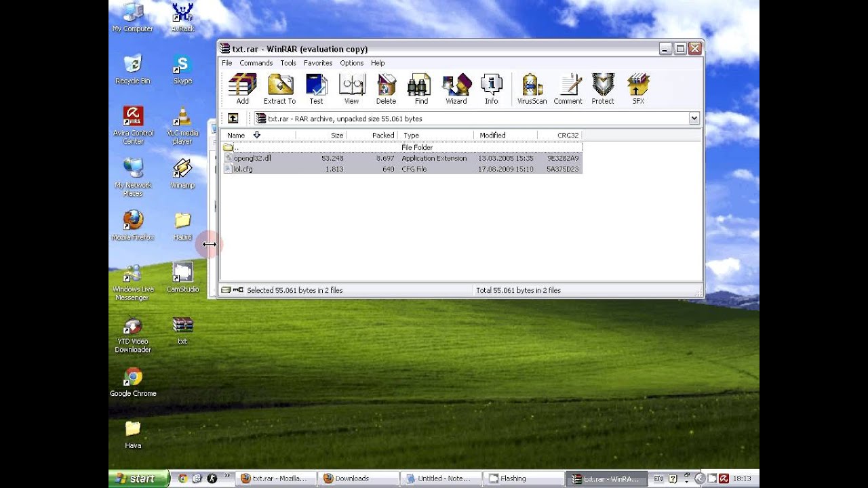Select the Avira Control Center shortcut
The image size is (868, 488).
[x=133, y=125]
